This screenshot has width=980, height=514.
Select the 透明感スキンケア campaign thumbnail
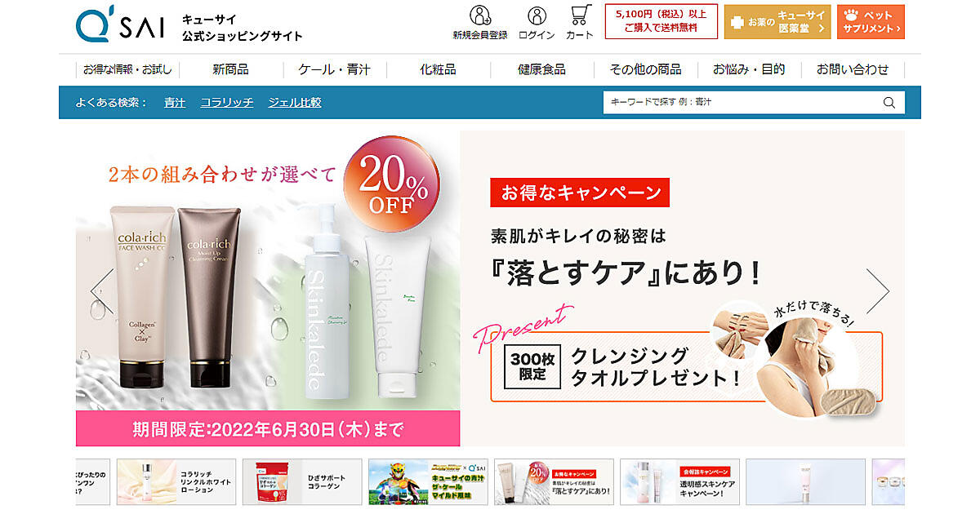679,481
